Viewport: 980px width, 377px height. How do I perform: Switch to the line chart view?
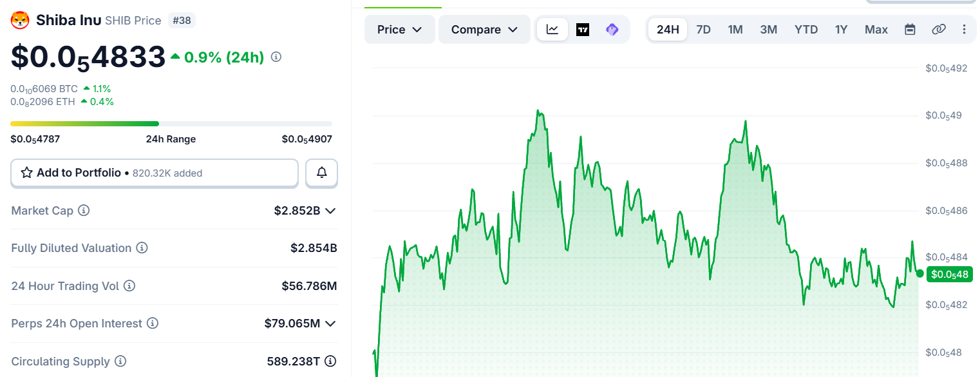coord(552,30)
